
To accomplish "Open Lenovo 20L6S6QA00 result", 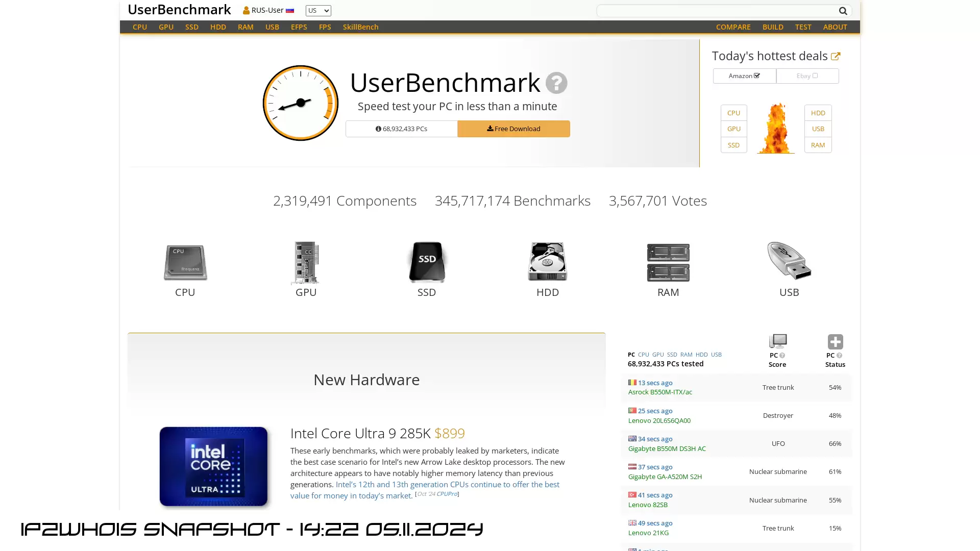I will pos(659,421).
